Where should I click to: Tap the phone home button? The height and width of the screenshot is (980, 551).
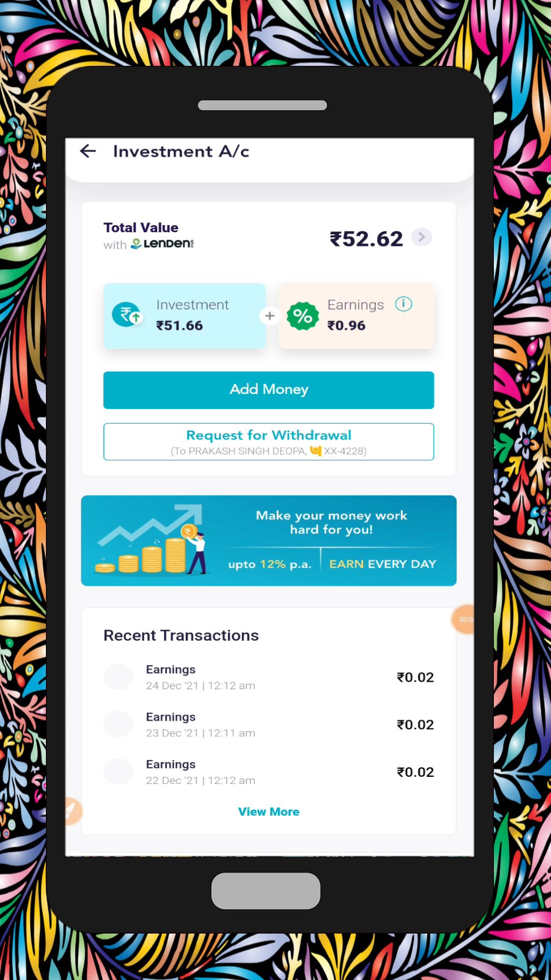click(266, 891)
